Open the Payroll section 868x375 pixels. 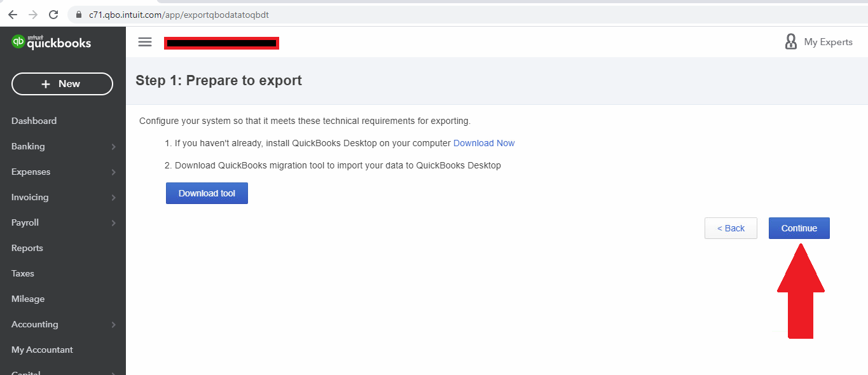25,222
